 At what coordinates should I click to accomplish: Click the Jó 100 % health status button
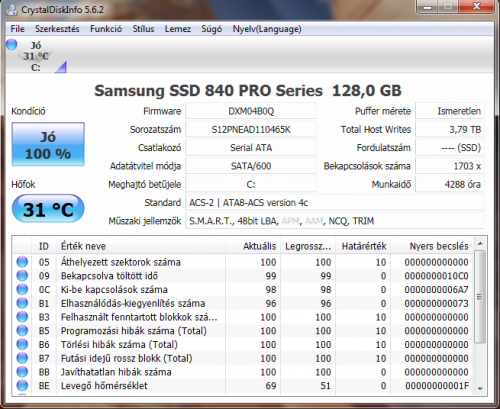[x=48, y=144]
